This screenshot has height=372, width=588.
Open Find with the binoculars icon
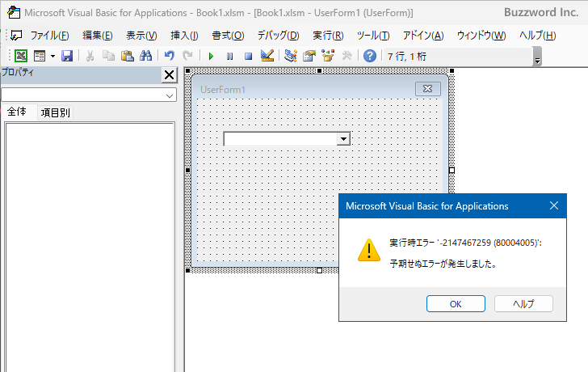(146, 56)
